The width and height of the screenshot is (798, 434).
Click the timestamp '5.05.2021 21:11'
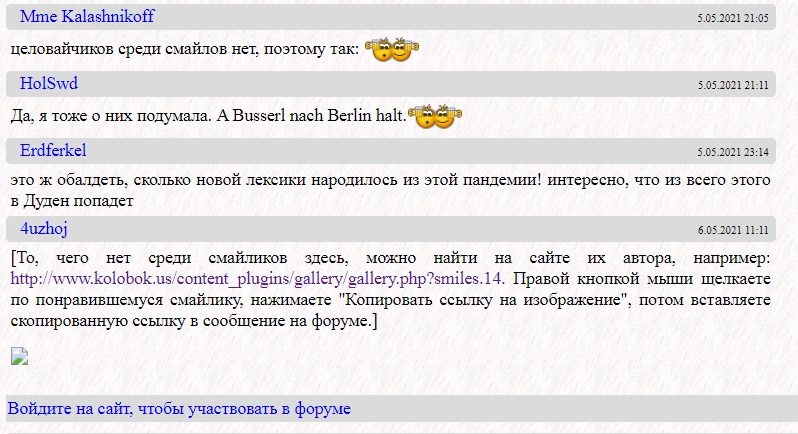tap(733, 85)
